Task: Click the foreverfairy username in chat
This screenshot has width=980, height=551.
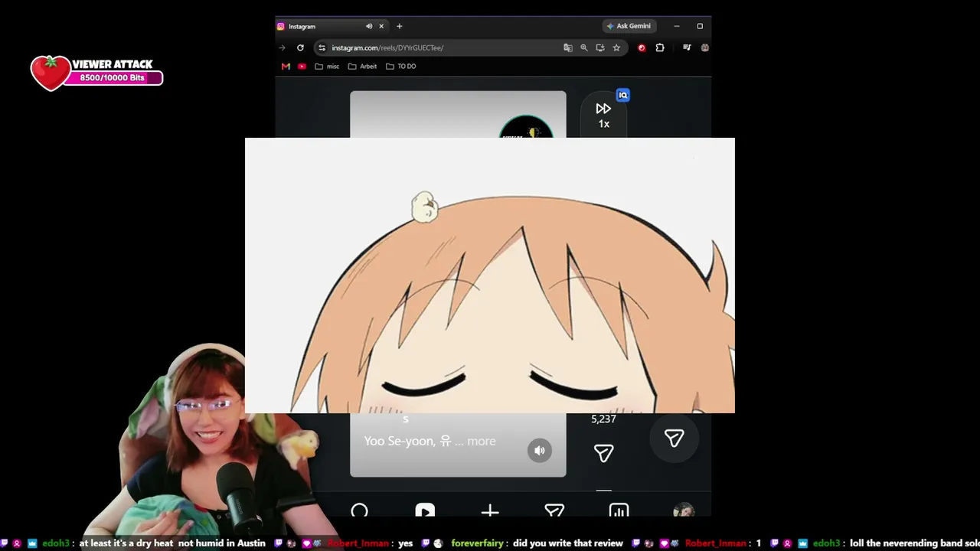Action: (477, 543)
